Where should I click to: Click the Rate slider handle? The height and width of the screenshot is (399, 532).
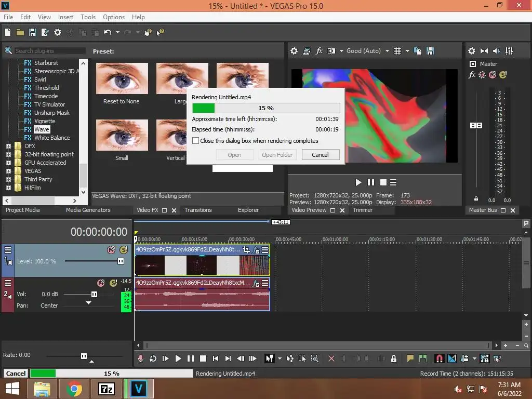[84, 356]
